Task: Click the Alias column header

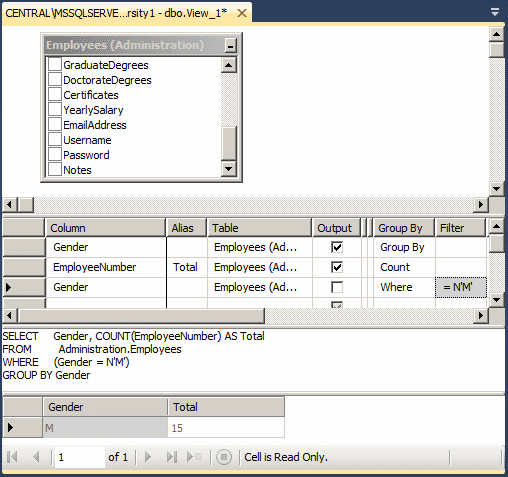Action: pos(186,228)
